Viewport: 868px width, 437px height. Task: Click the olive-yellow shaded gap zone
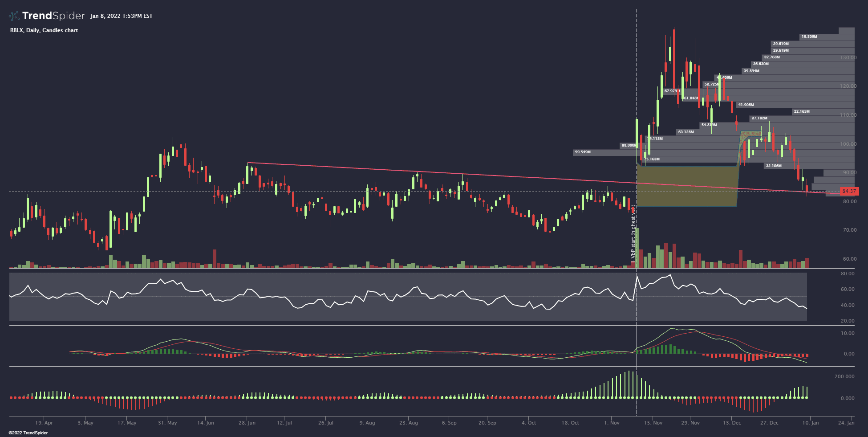click(686, 186)
